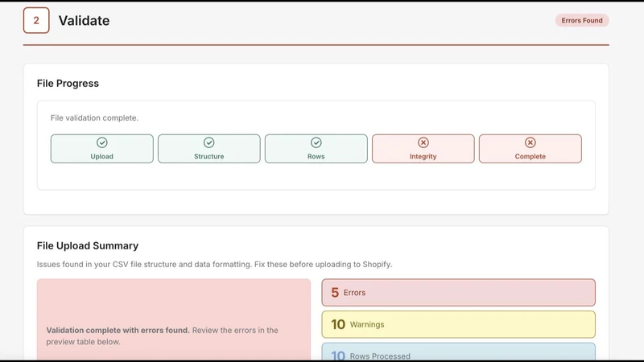
Task: Click 'Issues found in your CSV file structure' text
Action: [x=214, y=265]
